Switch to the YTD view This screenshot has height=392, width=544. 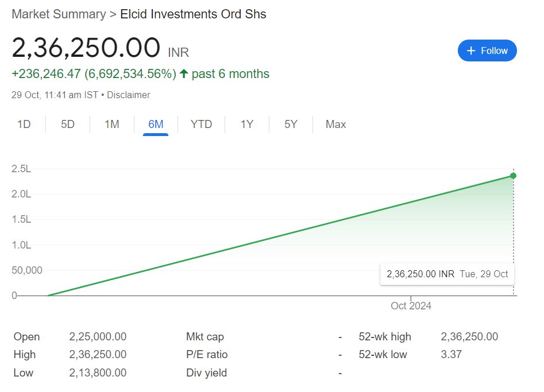pos(201,124)
